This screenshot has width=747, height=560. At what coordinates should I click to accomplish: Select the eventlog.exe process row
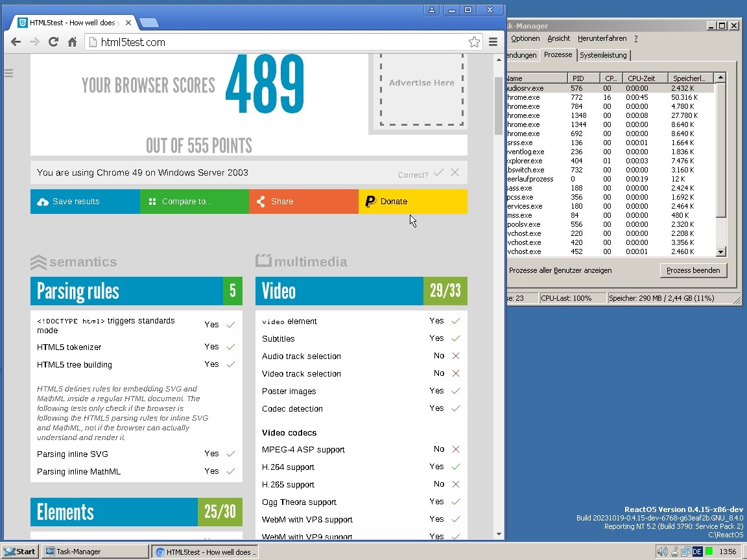610,152
